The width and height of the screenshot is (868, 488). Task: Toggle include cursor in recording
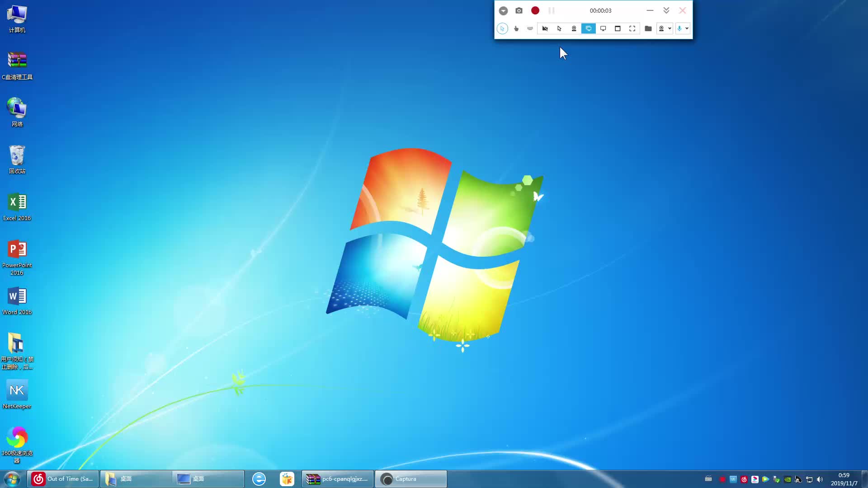pos(502,28)
